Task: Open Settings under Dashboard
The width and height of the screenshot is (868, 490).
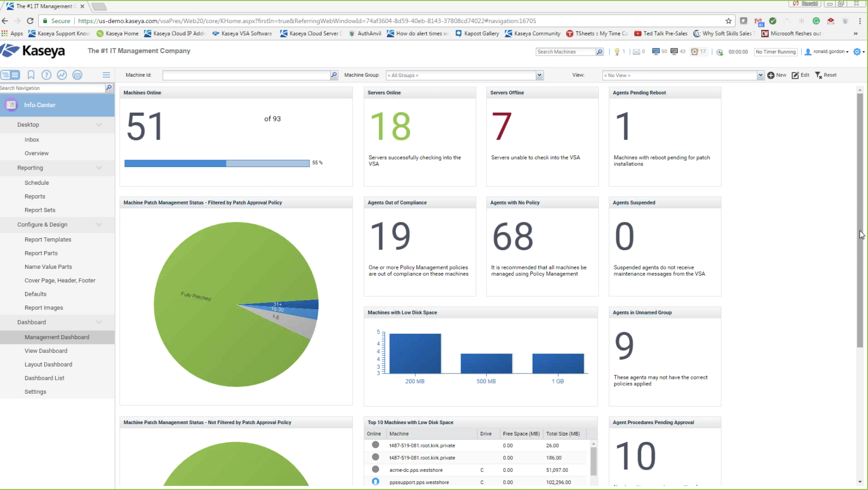Action: 35,392
